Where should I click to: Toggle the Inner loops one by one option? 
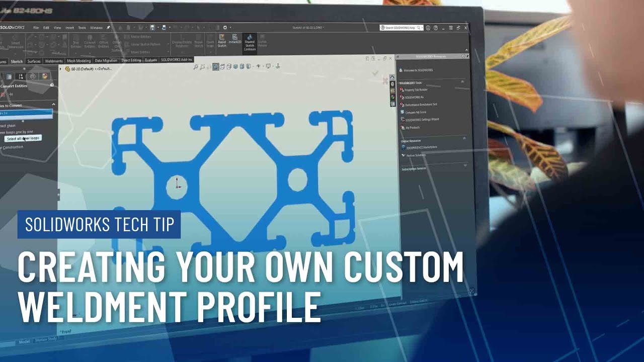(x=16, y=132)
